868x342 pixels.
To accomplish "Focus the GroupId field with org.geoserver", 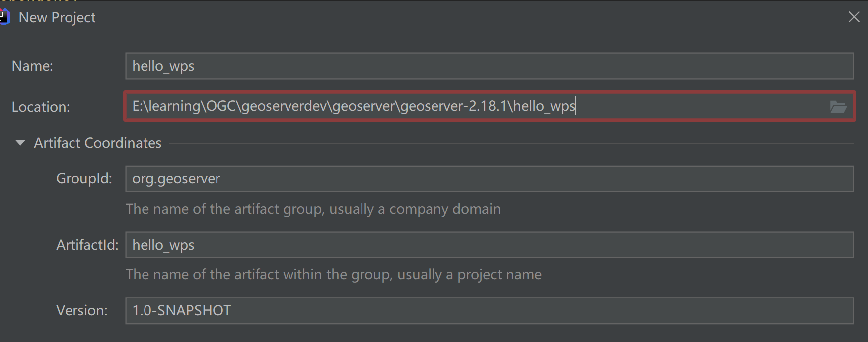I will [489, 179].
